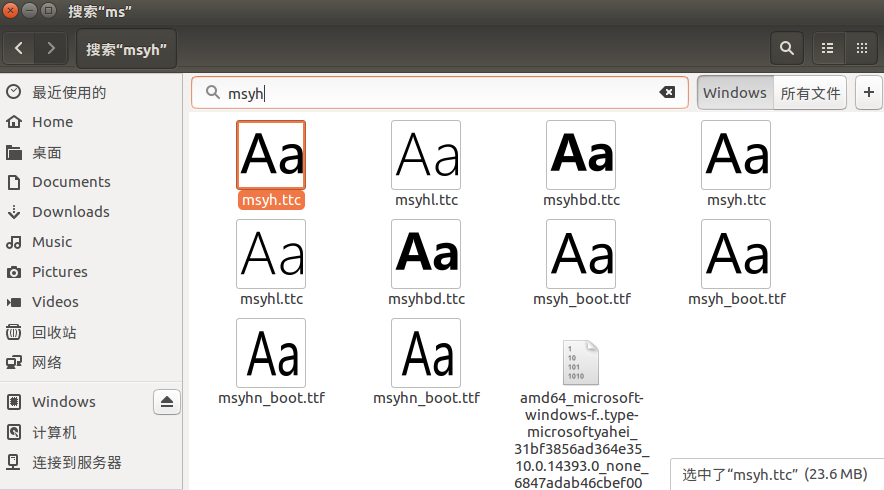Select the highlighted msyh.ttc font file
Screen dimensions: 884x490
tap(271, 165)
